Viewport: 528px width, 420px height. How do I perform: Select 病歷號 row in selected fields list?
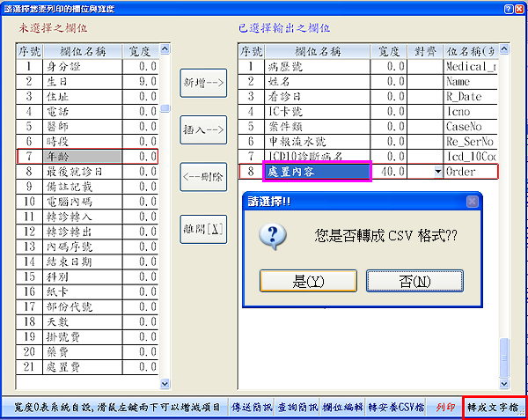(x=317, y=66)
